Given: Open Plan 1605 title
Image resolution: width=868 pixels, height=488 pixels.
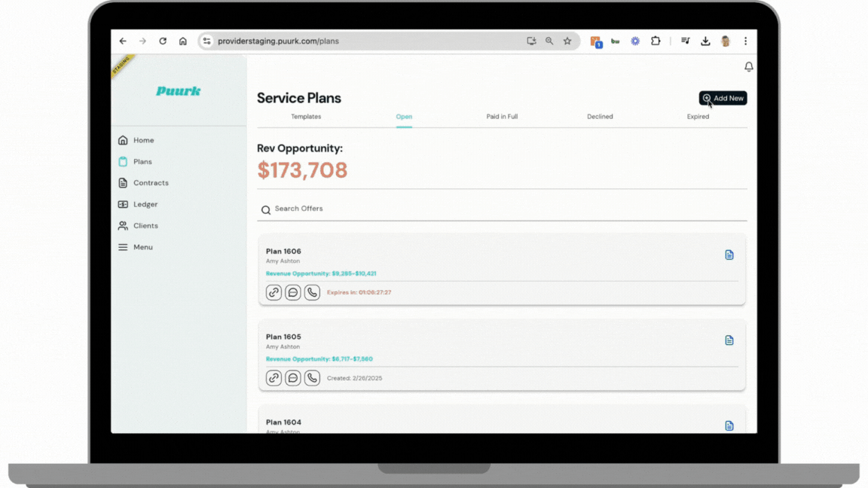Looking at the screenshot, I should click(283, 337).
